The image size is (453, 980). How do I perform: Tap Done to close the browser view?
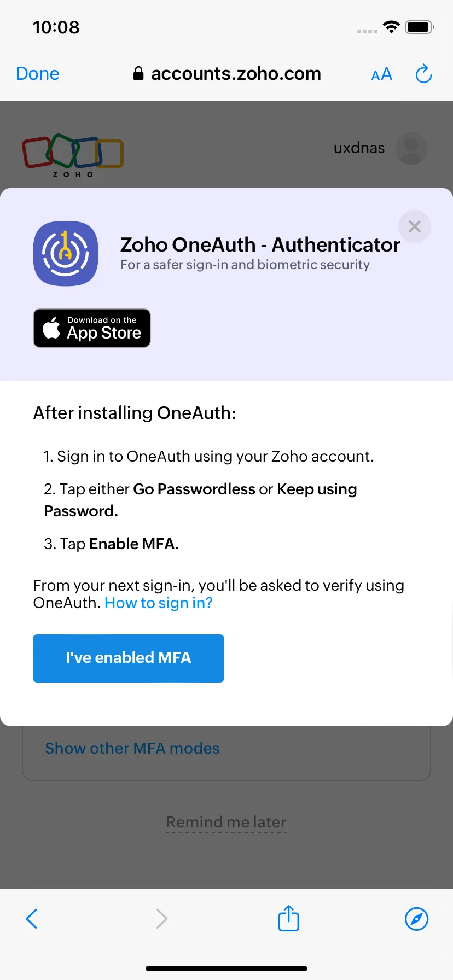tap(38, 74)
